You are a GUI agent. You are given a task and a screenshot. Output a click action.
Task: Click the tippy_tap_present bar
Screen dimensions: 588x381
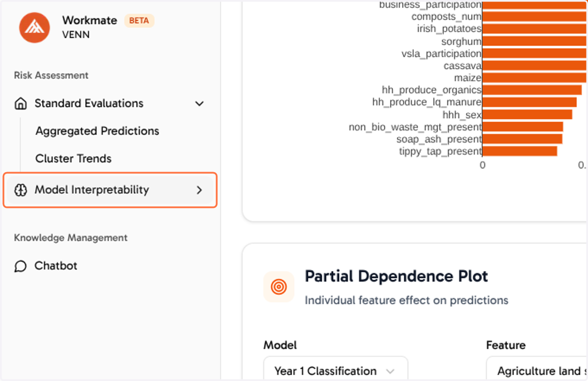(520, 152)
